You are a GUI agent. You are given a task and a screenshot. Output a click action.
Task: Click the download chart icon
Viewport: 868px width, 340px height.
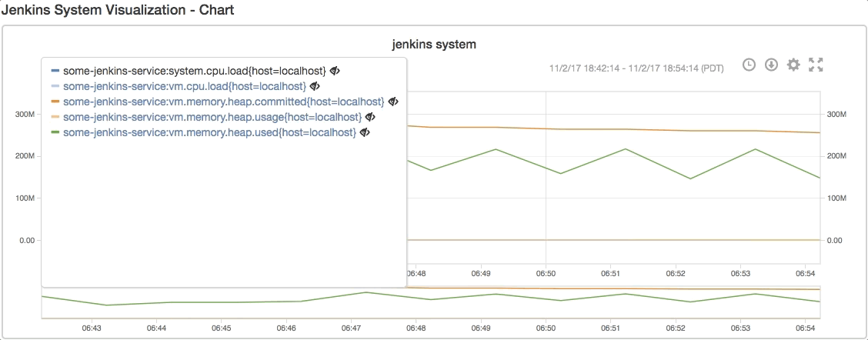(771, 65)
